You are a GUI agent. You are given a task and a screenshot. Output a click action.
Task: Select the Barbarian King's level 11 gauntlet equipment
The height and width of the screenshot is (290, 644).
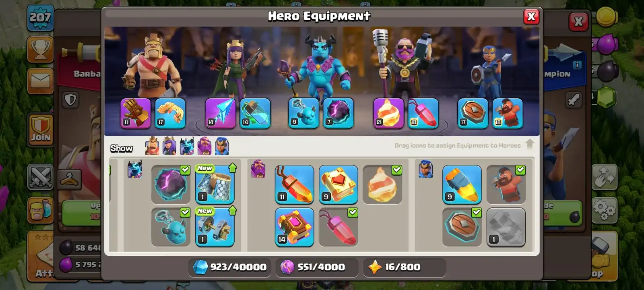[x=136, y=113]
